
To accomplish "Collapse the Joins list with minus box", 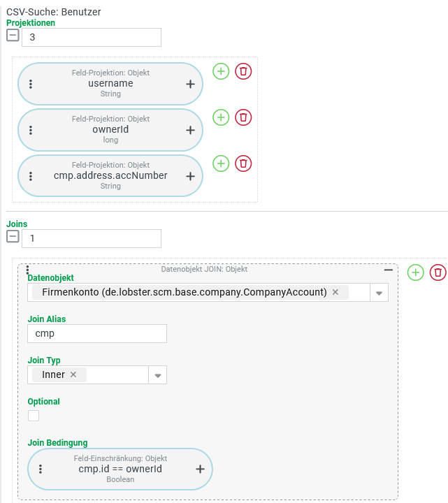I will point(13,237).
